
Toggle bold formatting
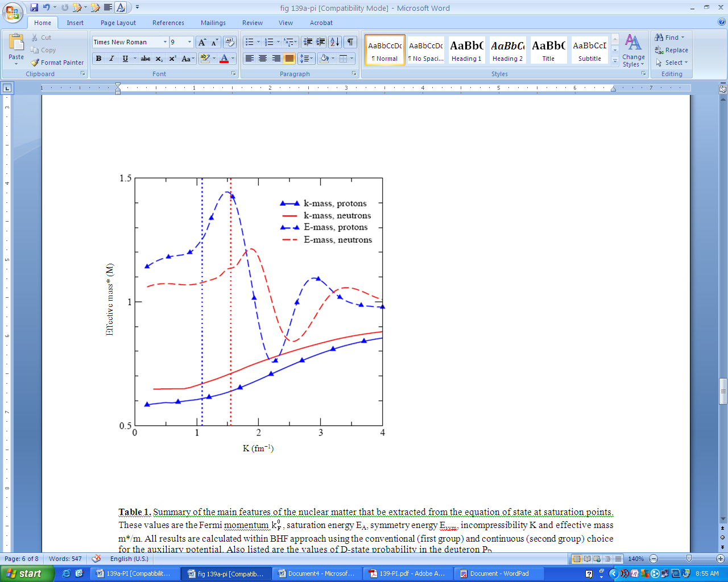[99, 59]
